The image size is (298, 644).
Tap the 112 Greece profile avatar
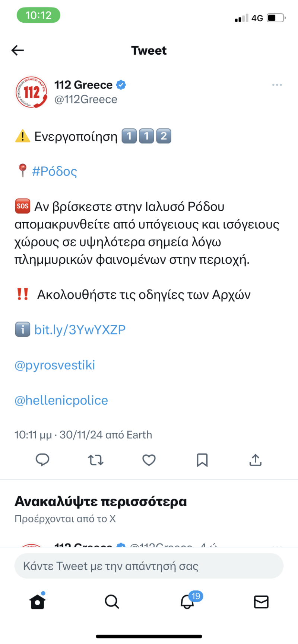32,92
